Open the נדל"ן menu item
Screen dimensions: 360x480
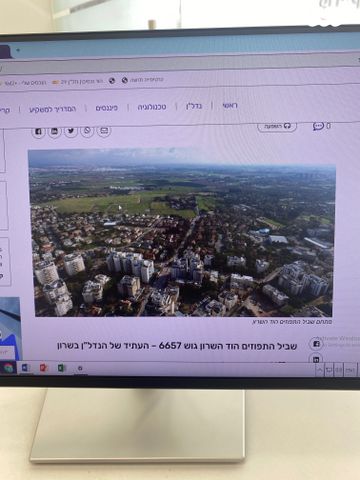(x=194, y=106)
